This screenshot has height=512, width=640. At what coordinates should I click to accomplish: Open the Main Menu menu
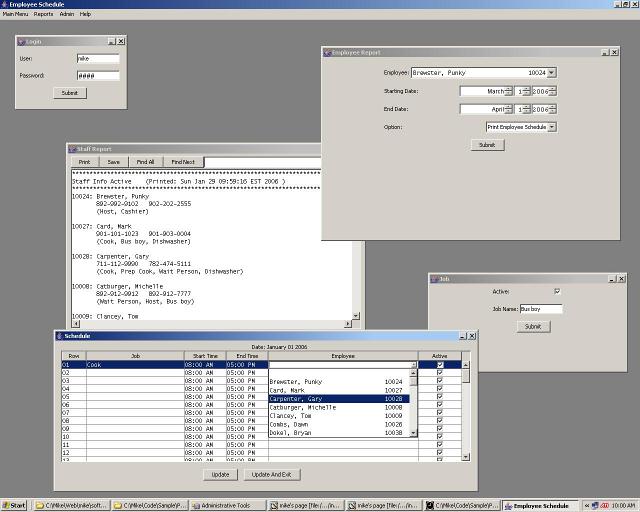click(x=16, y=14)
